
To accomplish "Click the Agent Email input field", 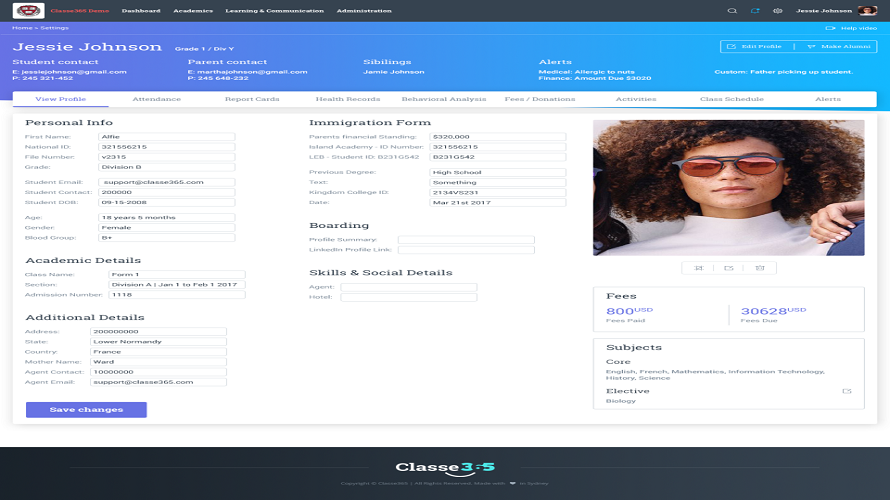I will coord(158,383).
